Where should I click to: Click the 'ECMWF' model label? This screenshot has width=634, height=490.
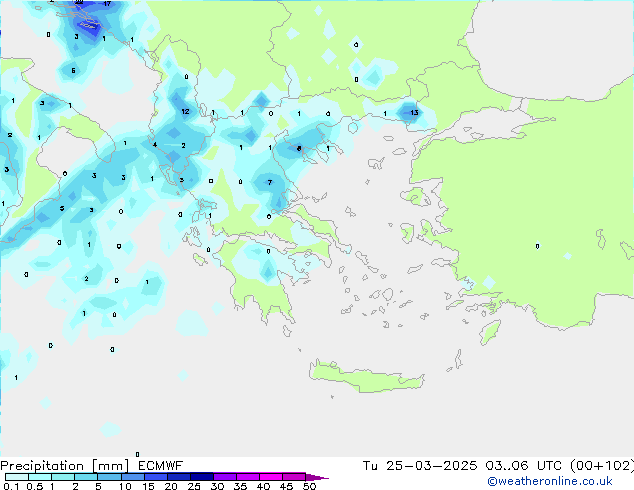coord(161,466)
